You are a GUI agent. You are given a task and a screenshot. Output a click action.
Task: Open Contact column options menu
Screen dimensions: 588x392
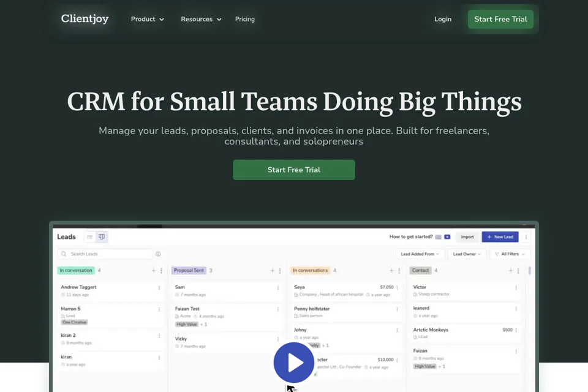(x=518, y=271)
